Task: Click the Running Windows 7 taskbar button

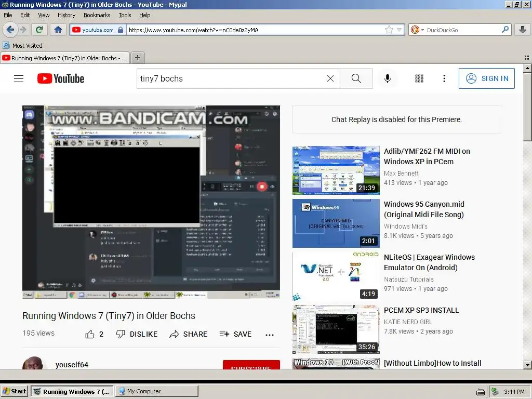Action: click(x=73, y=391)
